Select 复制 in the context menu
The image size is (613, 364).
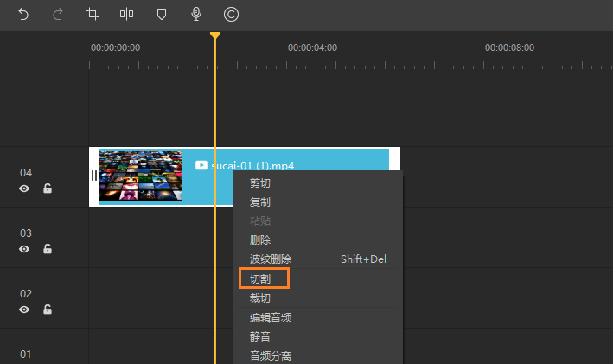point(260,202)
